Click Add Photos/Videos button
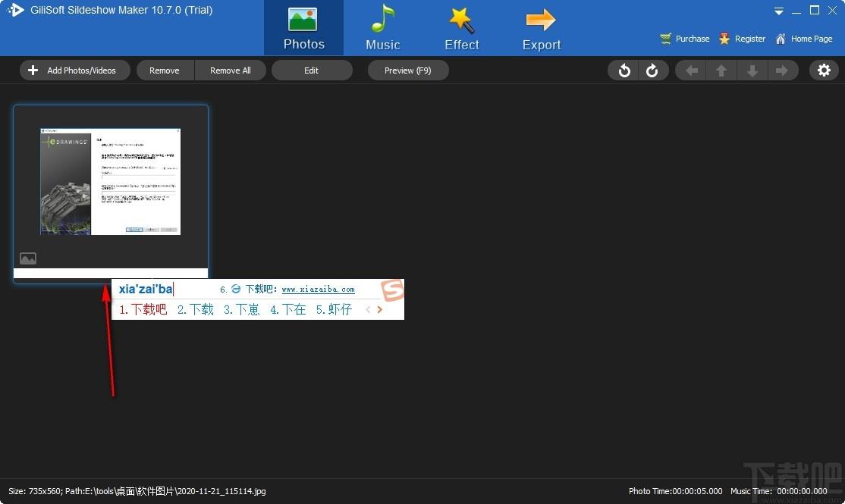This screenshot has height=504, width=845. (75, 70)
